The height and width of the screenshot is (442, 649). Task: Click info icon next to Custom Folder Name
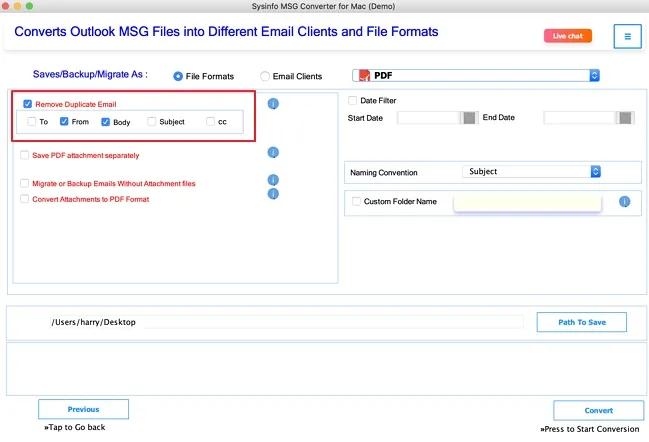click(625, 202)
